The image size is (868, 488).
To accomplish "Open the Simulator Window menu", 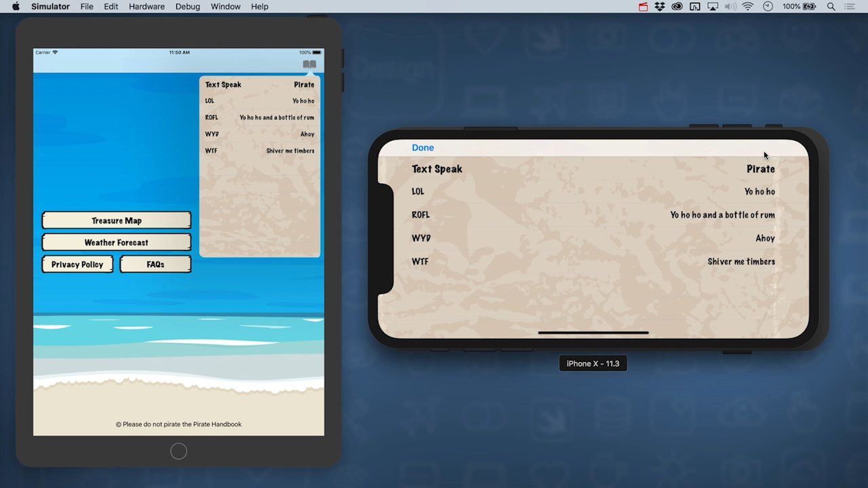I will point(225,6).
